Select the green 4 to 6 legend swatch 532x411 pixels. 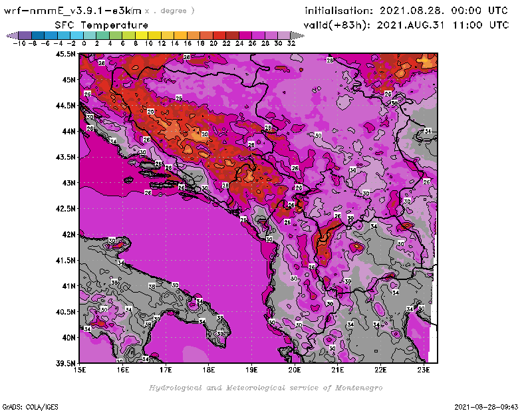[116, 36]
